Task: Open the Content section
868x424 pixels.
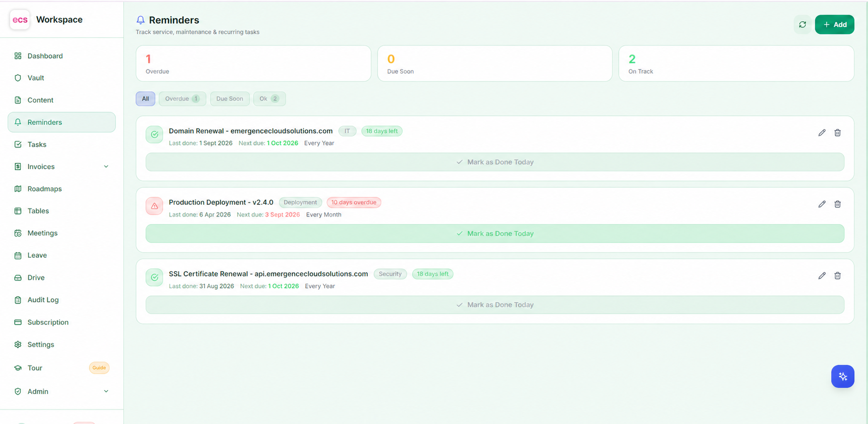Action: pyautogui.click(x=61, y=100)
